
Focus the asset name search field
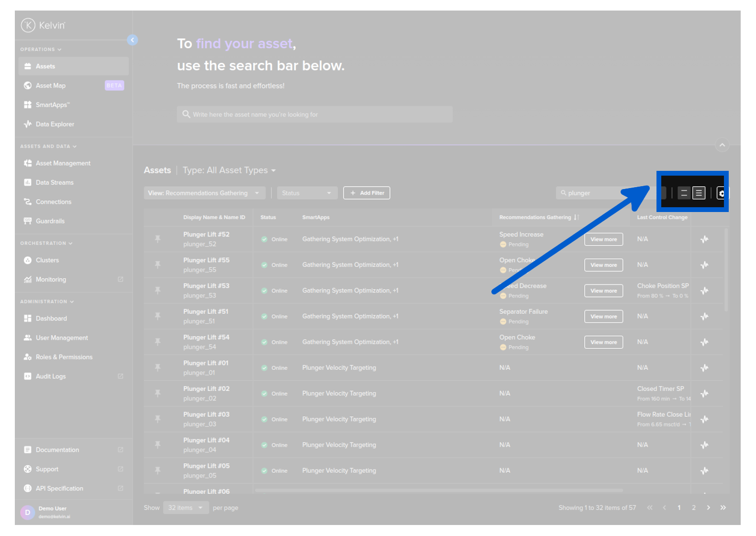(314, 114)
